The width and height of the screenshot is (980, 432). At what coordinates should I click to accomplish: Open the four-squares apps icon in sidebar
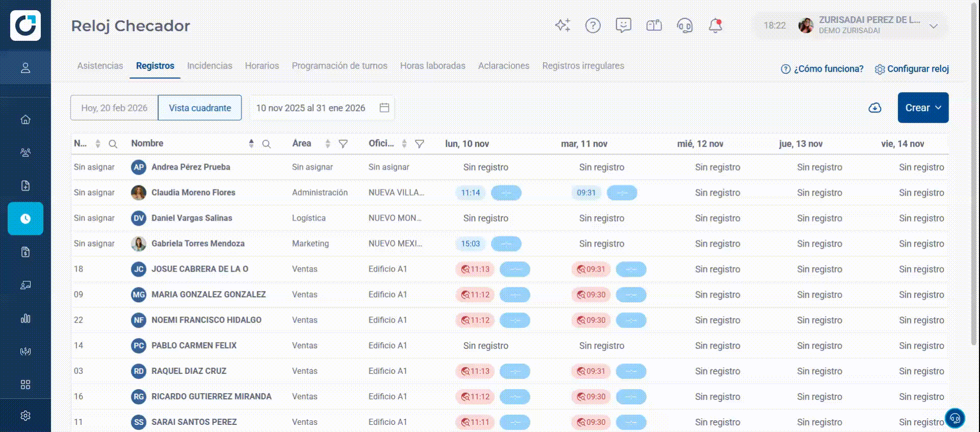coord(26,385)
